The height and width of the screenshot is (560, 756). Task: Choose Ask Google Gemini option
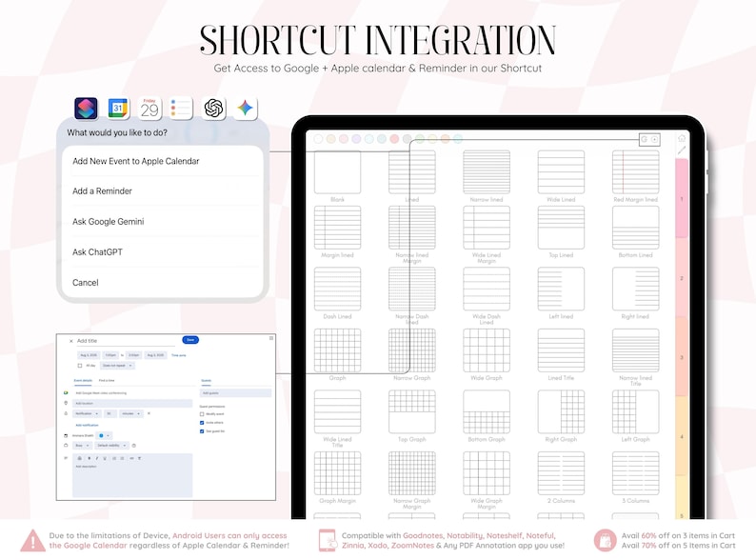coord(163,221)
